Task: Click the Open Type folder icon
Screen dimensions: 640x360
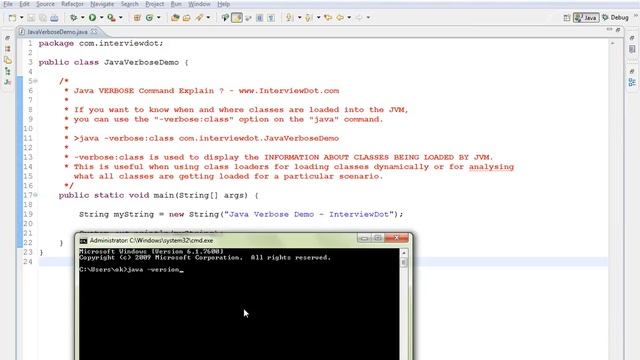Action: pyautogui.click(x=175, y=18)
